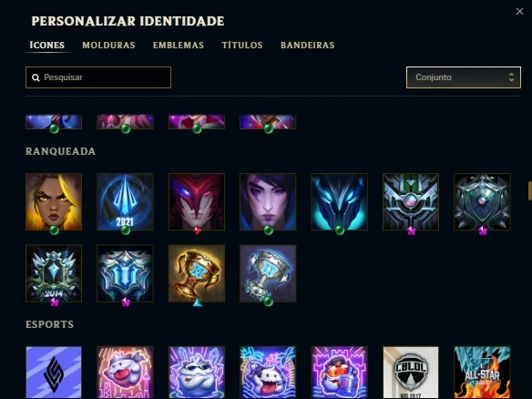Select the red masked champion icon
The width and height of the screenshot is (532, 399).
[x=197, y=202]
